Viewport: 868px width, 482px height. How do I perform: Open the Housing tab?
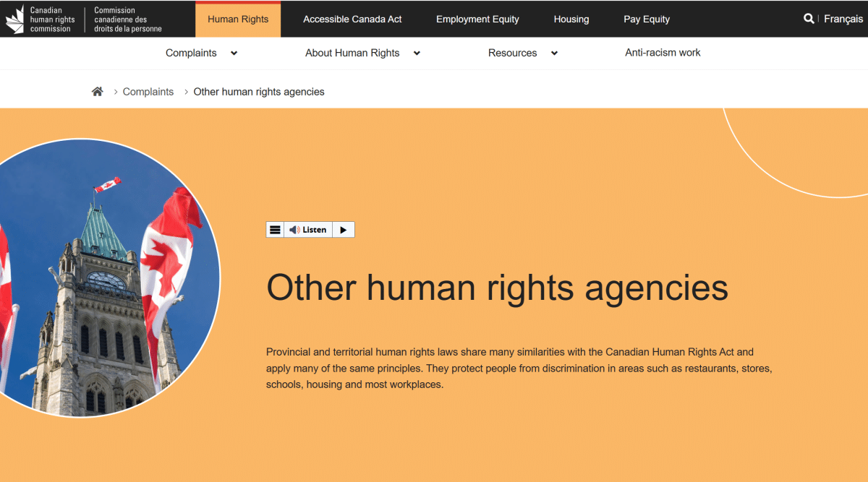tap(571, 20)
